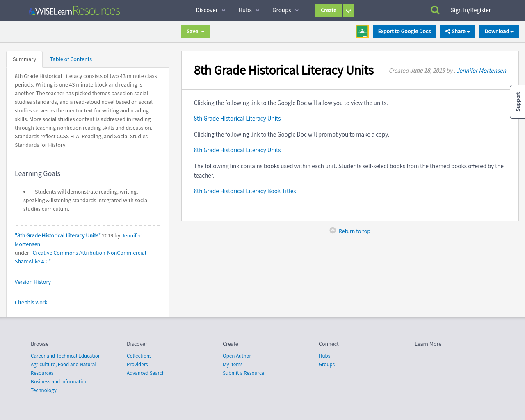Click Export to Google Docs
525x420 pixels.
(x=404, y=31)
